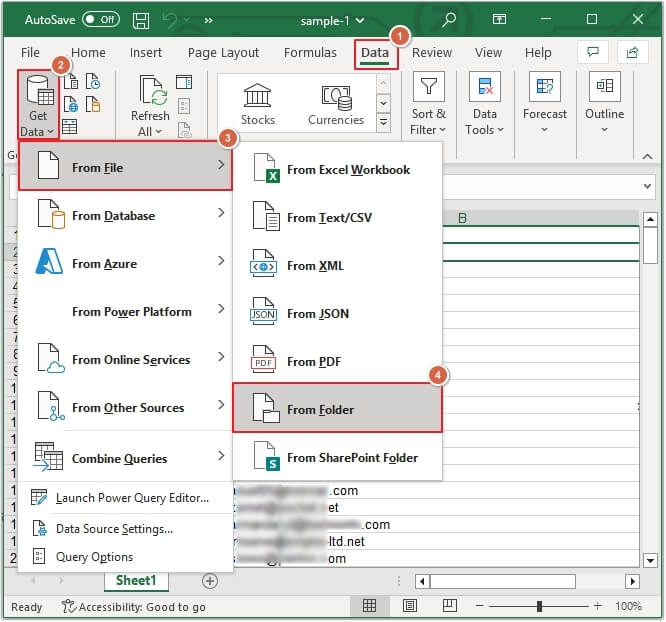This screenshot has width=666, height=622.
Task: Select the Currencies data type icon
Action: coord(335,96)
